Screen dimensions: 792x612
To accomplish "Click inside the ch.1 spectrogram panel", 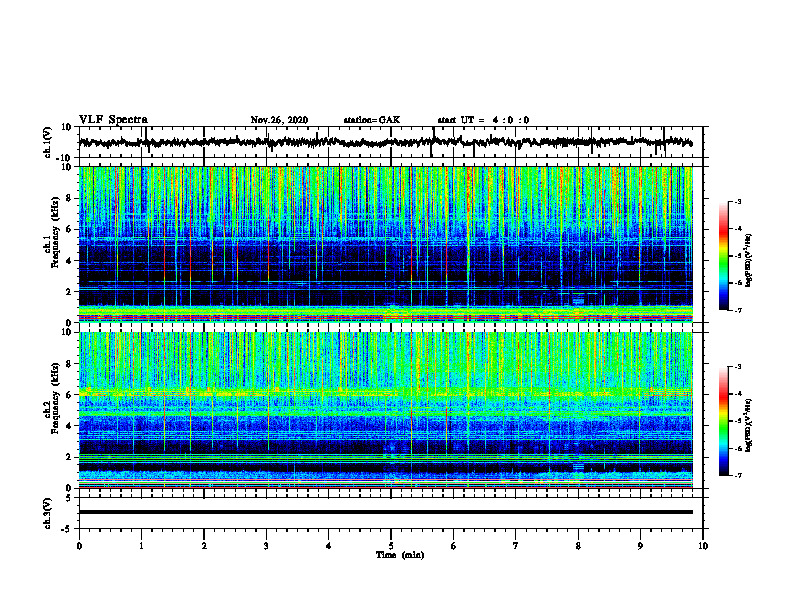I will (385, 244).
